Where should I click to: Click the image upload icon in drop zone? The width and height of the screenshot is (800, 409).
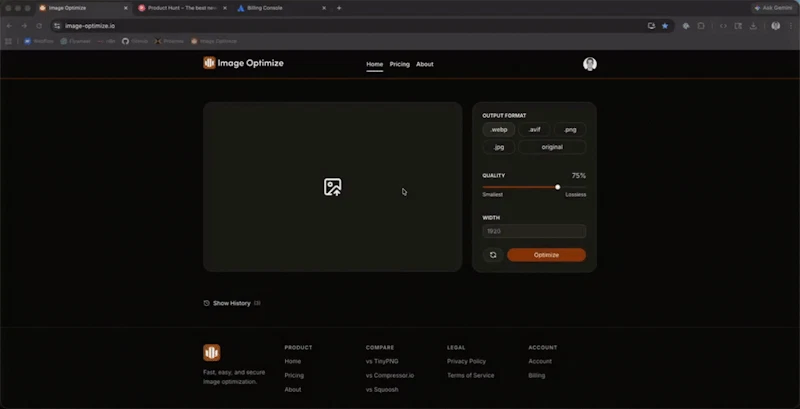tap(333, 187)
